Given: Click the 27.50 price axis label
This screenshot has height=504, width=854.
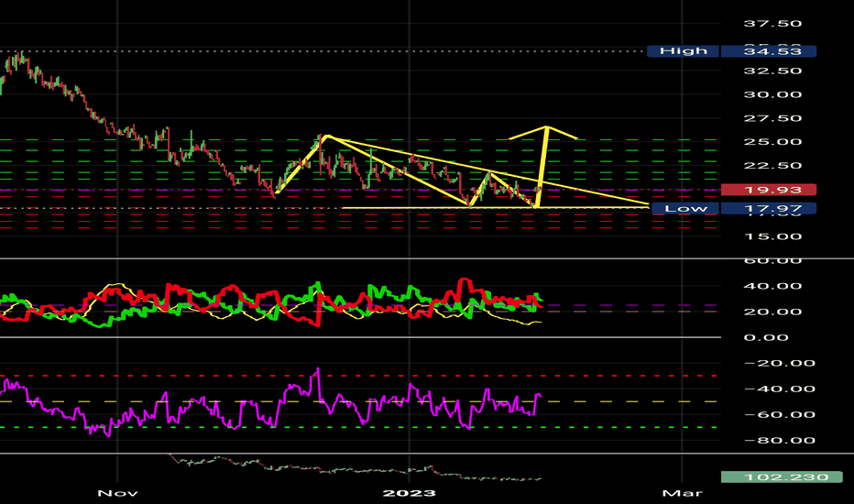Looking at the screenshot, I should (772, 118).
